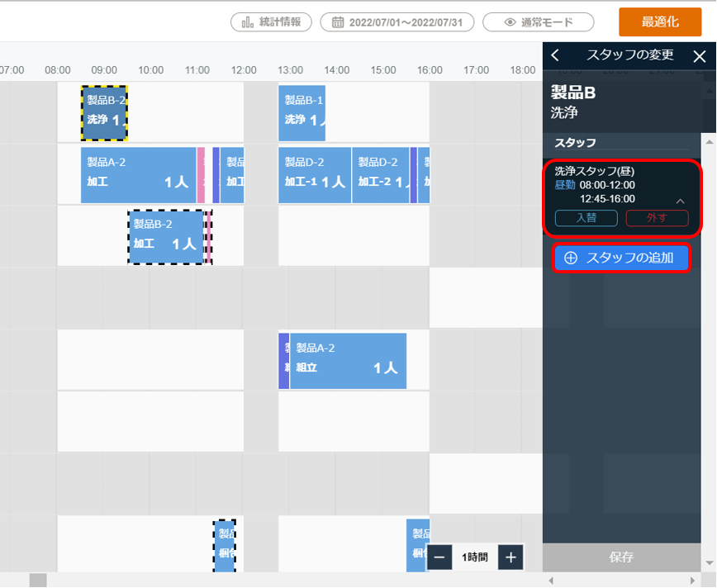Click the 洗浄スタッフ(昼) staff name
The height and width of the screenshot is (588, 717).
point(595,171)
